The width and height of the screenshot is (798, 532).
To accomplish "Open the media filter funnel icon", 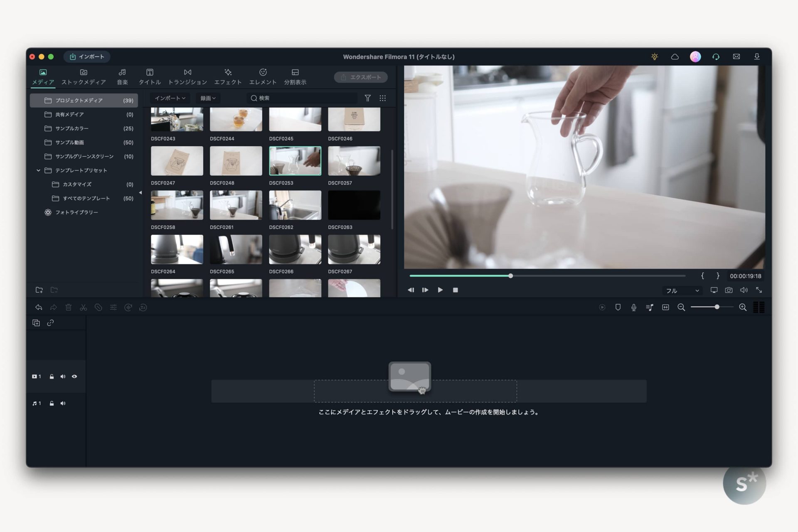I will tap(368, 98).
